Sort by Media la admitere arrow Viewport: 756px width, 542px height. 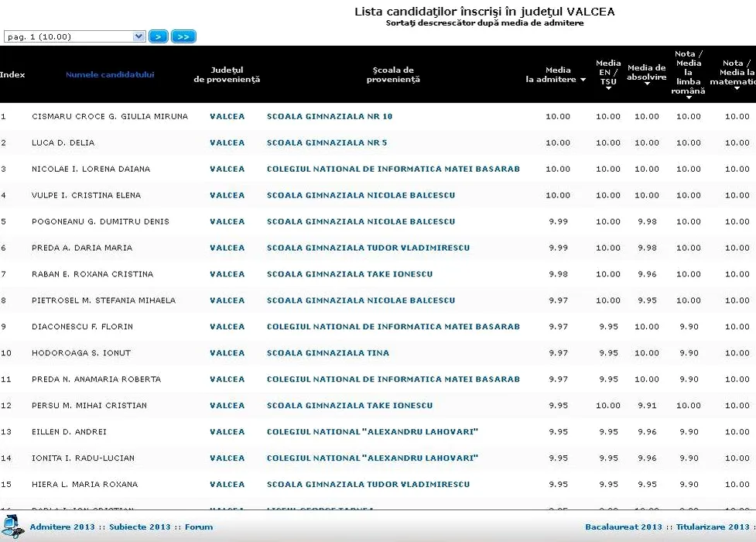[583, 80]
